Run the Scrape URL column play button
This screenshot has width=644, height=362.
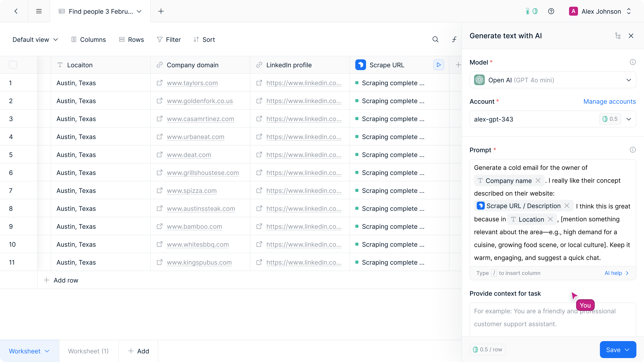click(438, 65)
